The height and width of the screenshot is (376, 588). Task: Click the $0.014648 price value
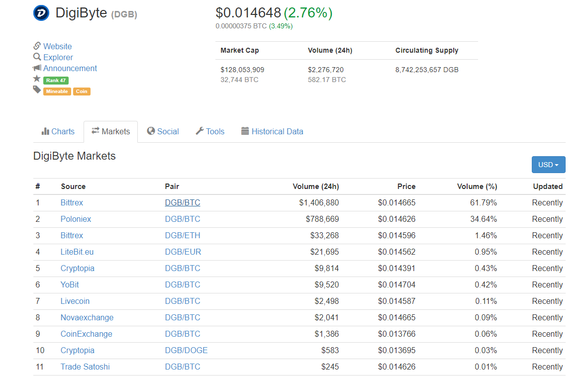pos(248,13)
